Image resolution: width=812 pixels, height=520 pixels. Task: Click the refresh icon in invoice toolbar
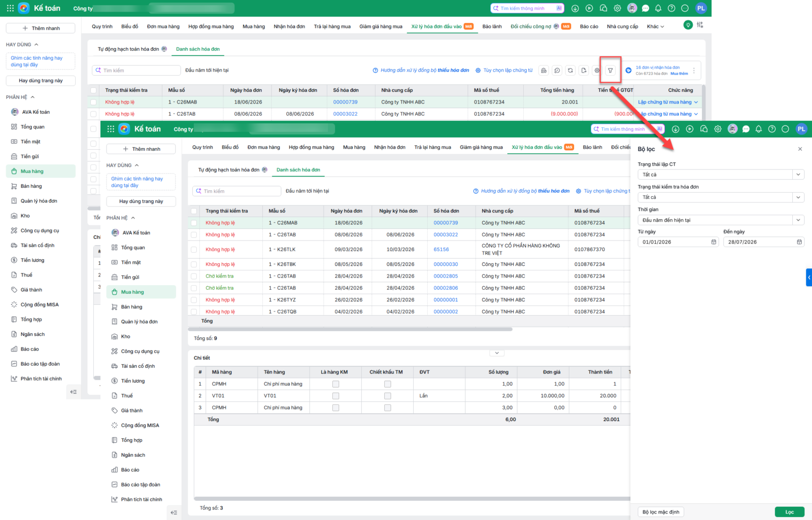click(570, 71)
